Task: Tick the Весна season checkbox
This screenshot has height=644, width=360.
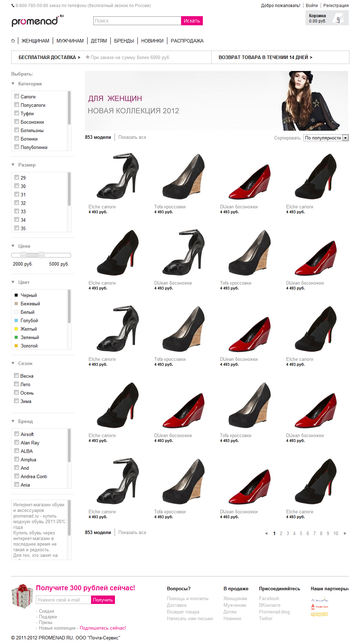Action: tap(16, 376)
